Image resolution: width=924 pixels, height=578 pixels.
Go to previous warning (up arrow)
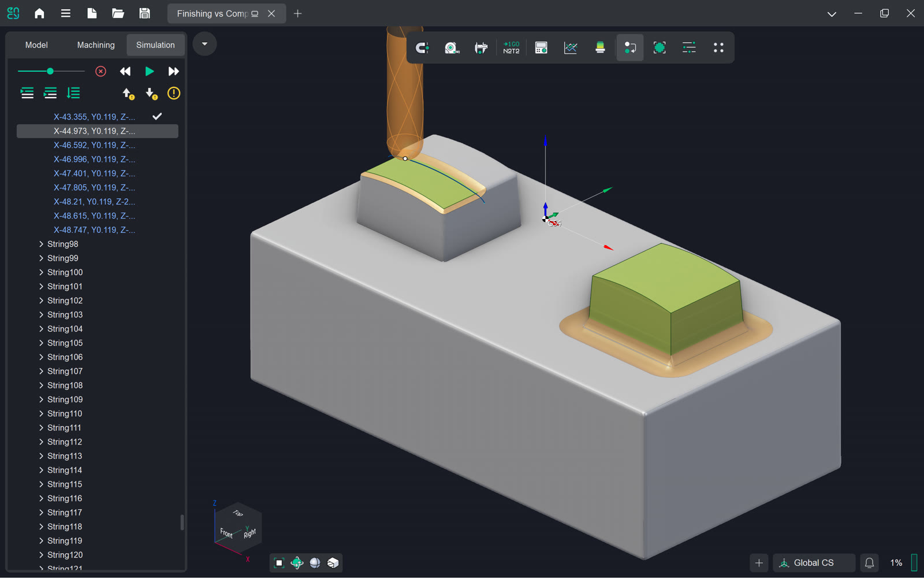point(128,94)
